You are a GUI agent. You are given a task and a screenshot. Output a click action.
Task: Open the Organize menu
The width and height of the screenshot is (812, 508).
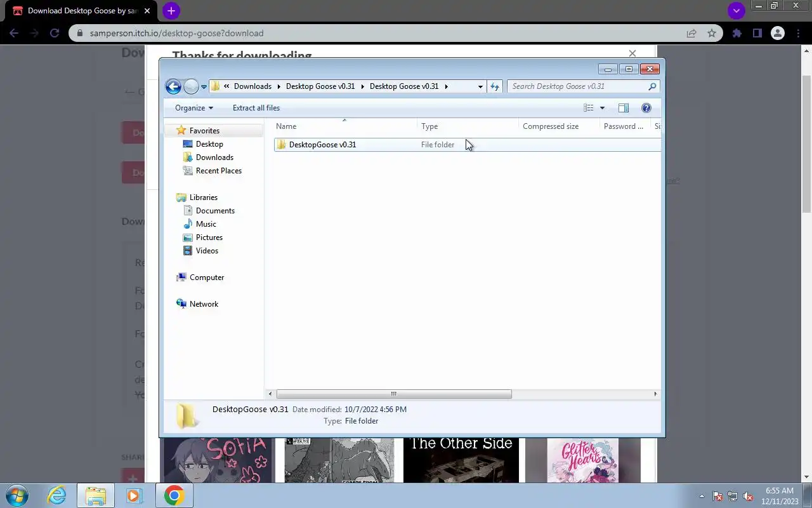[194, 108]
